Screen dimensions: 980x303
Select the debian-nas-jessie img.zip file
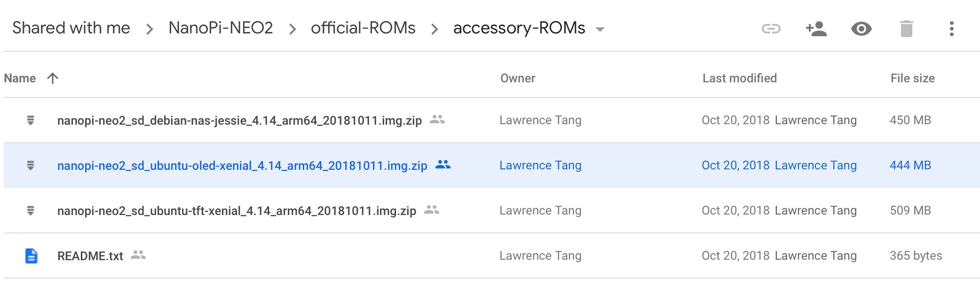[x=239, y=120]
